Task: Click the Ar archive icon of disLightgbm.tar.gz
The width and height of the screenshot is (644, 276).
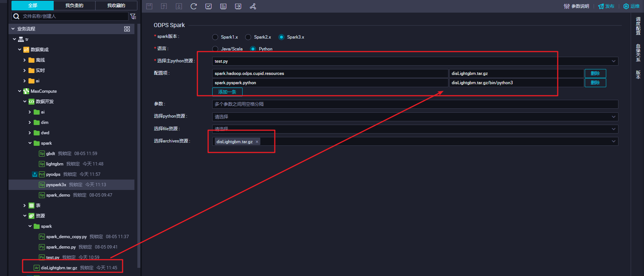Action: coord(37,268)
